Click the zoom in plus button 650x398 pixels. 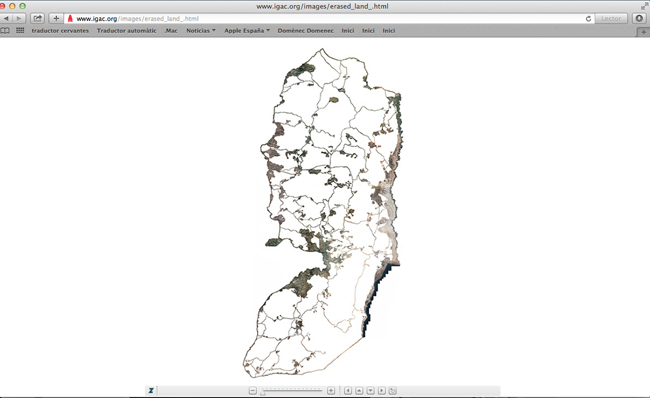331,391
